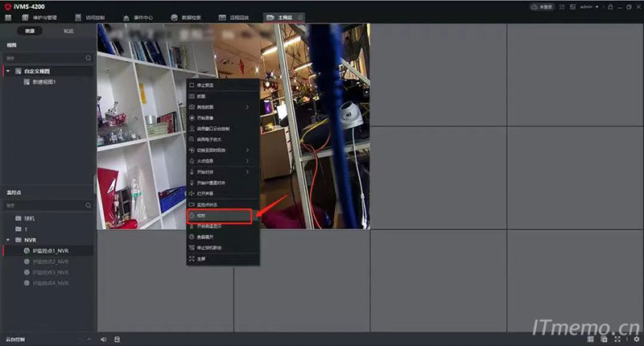Click the 轮巡 tab button
This screenshot has width=644, height=346.
(x=68, y=31)
